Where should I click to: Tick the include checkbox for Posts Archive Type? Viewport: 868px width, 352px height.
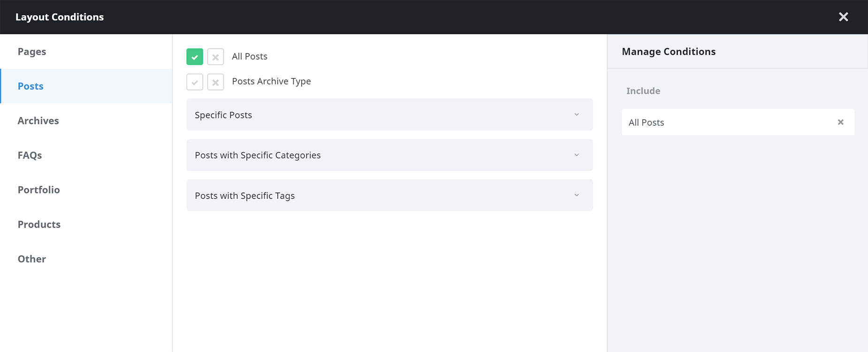(195, 82)
